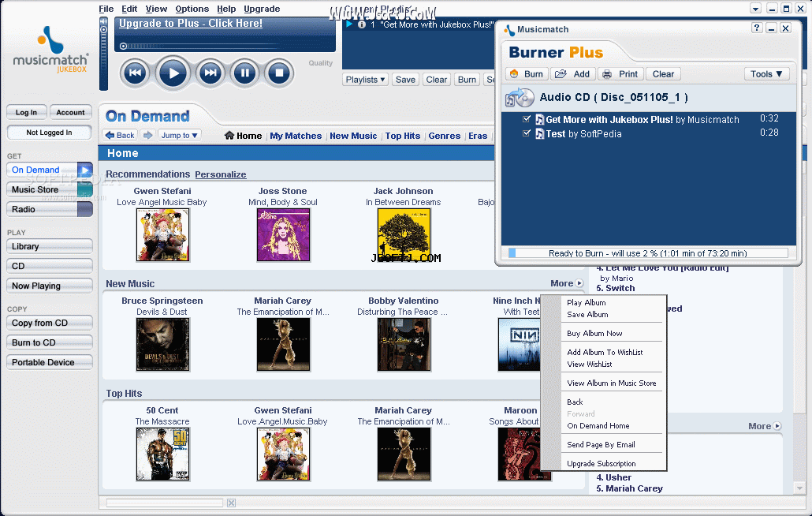The image size is (812, 516).
Task: Open the Jump to dropdown
Action: 179,135
